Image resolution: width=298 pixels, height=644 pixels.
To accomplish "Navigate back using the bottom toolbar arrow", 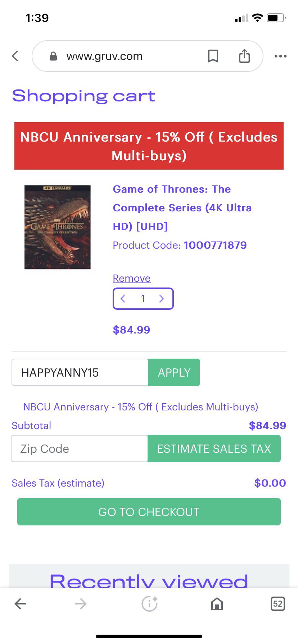I will coord(20,604).
